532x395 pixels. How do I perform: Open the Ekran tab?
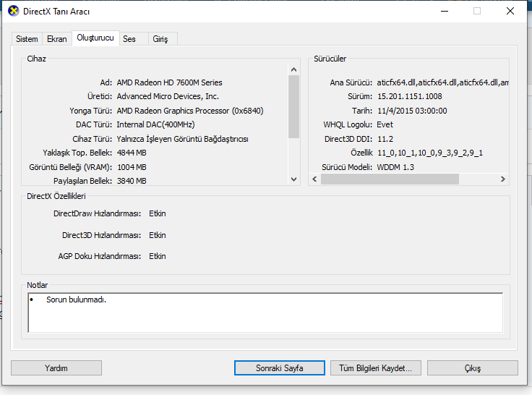tap(56, 39)
